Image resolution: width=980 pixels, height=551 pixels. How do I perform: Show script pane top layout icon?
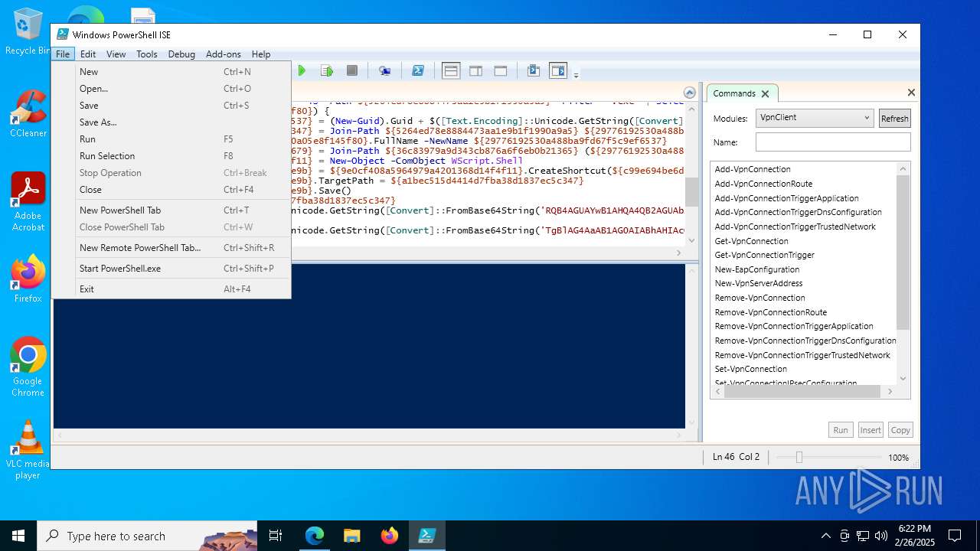point(451,71)
